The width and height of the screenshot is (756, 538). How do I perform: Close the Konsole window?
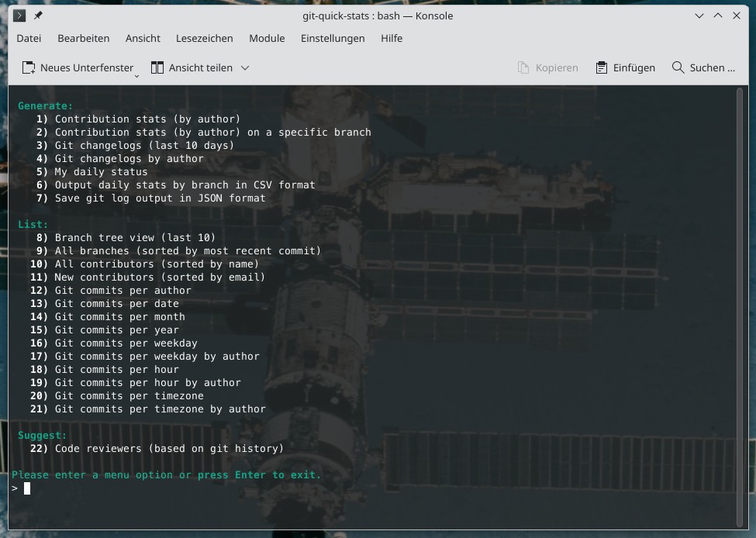[737, 16]
